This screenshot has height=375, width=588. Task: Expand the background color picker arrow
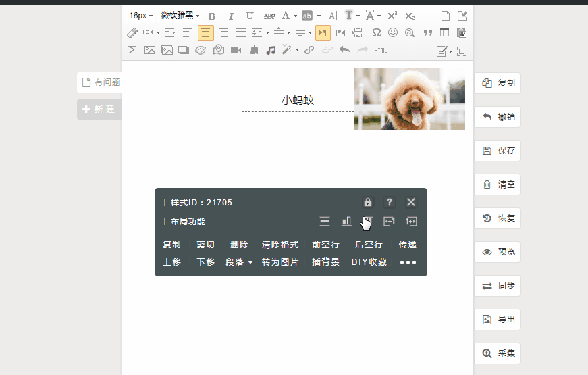tap(319, 16)
